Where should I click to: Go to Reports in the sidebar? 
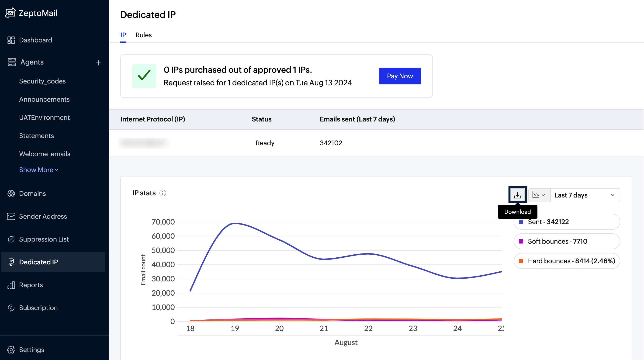[31, 285]
